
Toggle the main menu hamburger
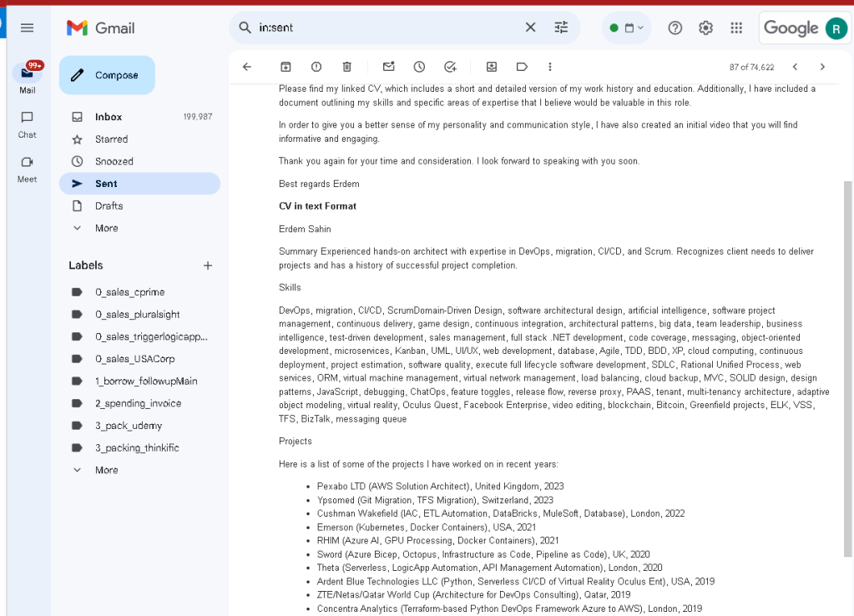coord(28,28)
